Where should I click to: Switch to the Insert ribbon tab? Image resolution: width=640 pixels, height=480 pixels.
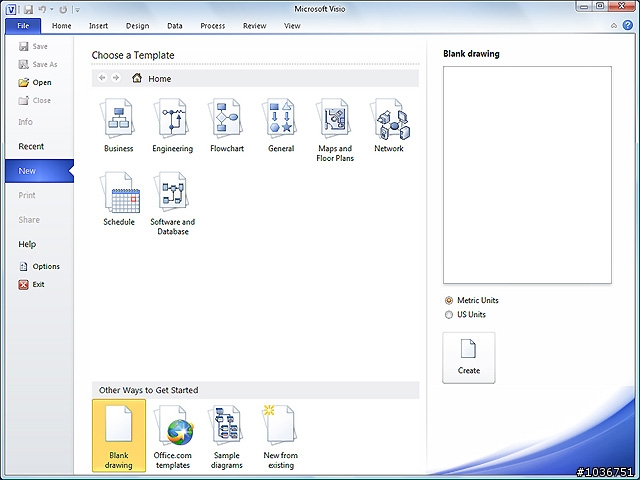pos(98,26)
